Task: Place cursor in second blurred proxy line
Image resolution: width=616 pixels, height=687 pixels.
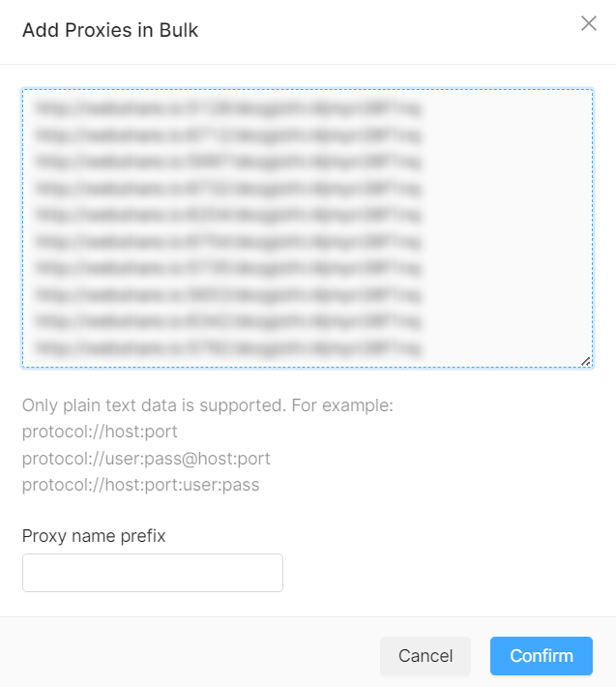Action: (228, 134)
